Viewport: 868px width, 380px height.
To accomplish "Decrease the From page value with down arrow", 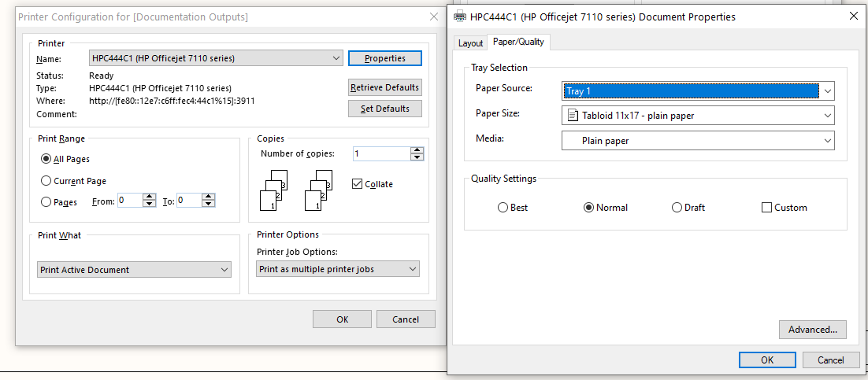I will [149, 205].
